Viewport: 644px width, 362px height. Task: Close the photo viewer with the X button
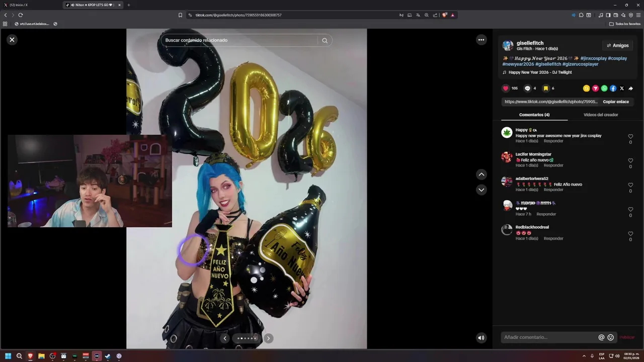(12, 40)
